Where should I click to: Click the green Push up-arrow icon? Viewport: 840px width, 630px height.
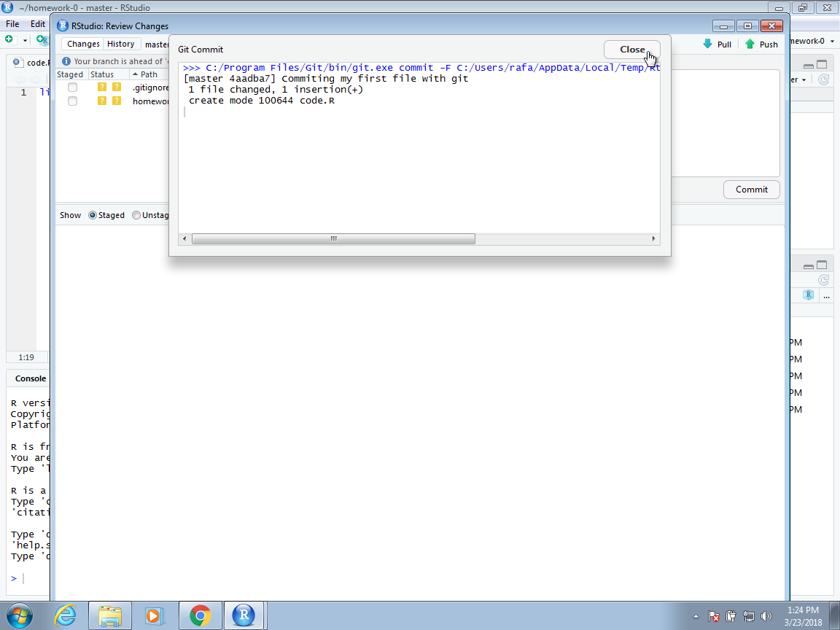pyautogui.click(x=750, y=44)
